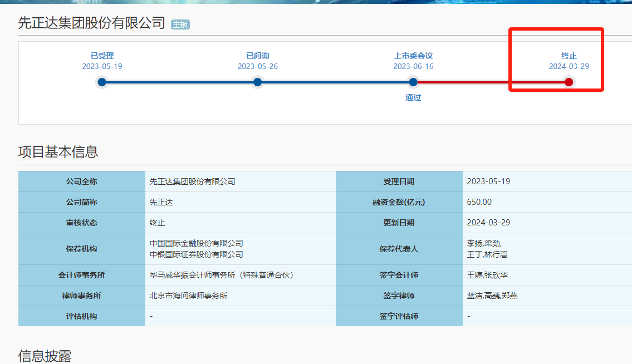Click the 已受理 timeline dot
The width and height of the screenshot is (632, 364).
[x=102, y=82]
